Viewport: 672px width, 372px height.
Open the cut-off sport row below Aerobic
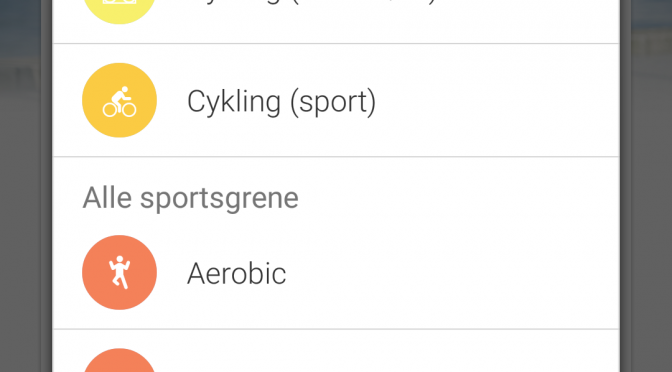coord(336,351)
